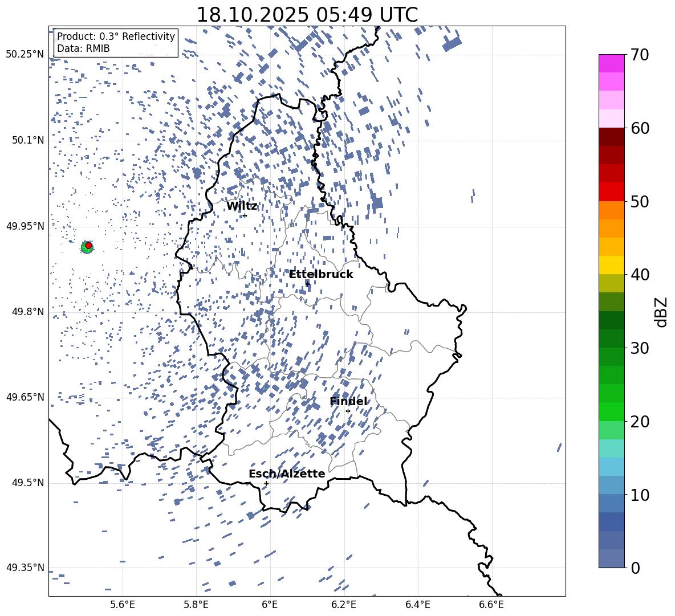Viewport: 675px width, 616px height.
Task: Click the 49.95°N latitude label
Action: click(x=25, y=226)
